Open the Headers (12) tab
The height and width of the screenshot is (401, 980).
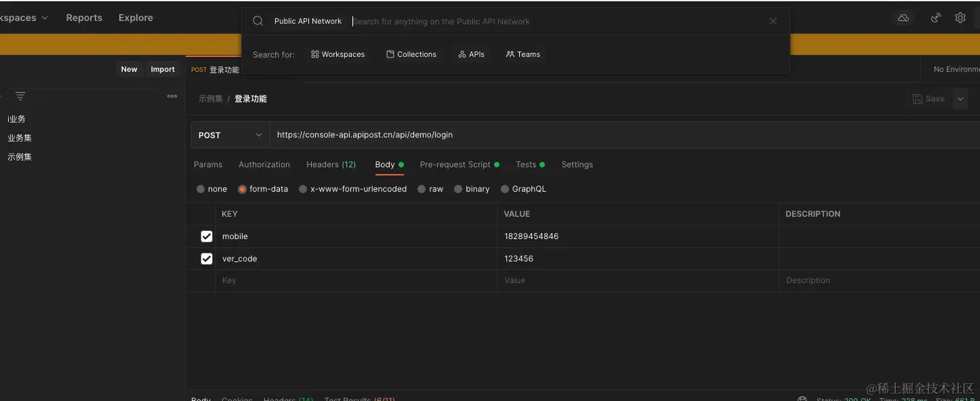point(331,165)
